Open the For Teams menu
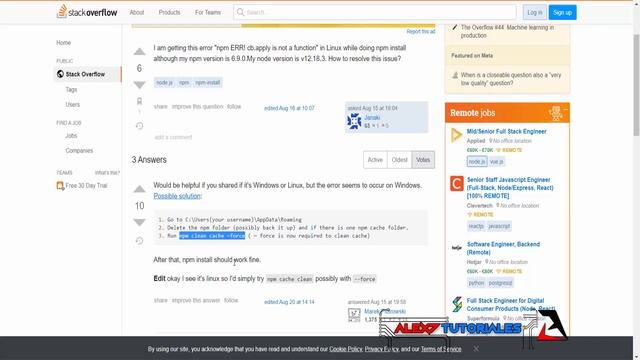The image size is (640, 360). [208, 12]
